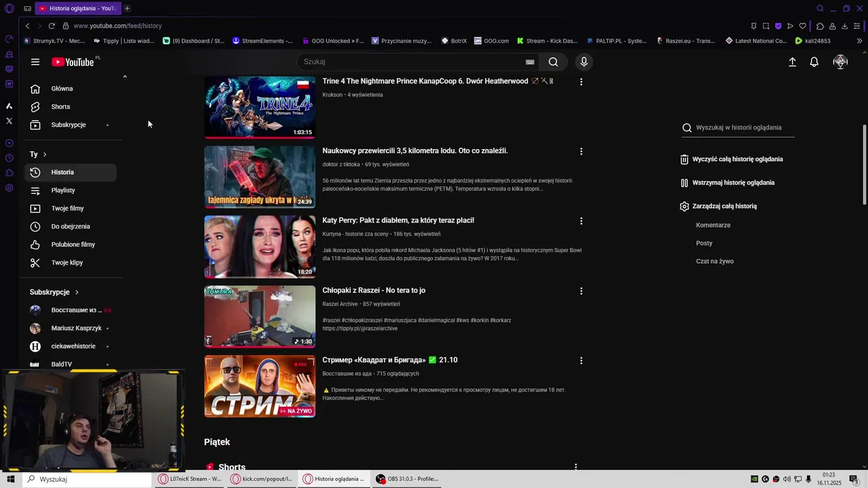Show more bookmarks with the overflow chevron
Image resolution: width=868 pixels, height=488 pixels.
click(859, 41)
